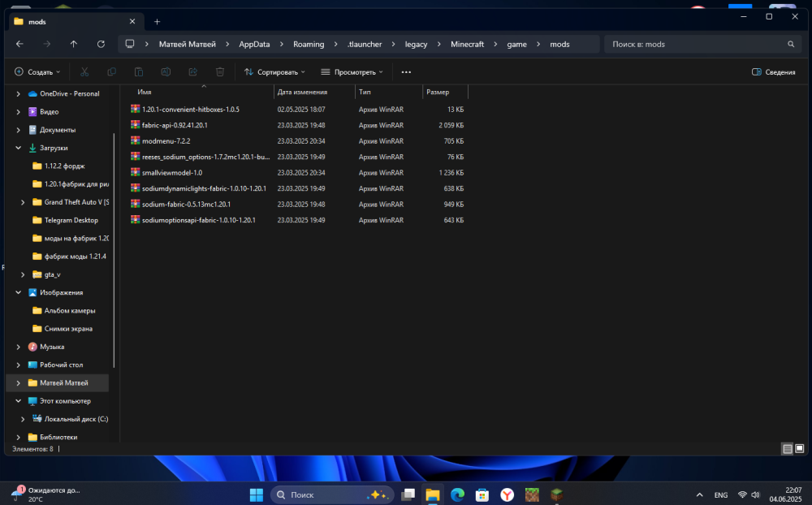
Task: Go up one folder level
Action: point(74,44)
